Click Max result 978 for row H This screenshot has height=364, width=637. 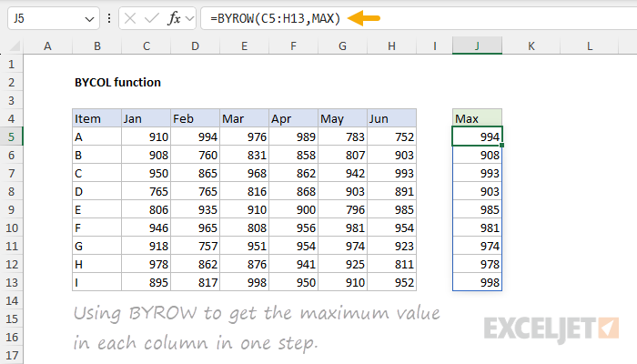478,265
